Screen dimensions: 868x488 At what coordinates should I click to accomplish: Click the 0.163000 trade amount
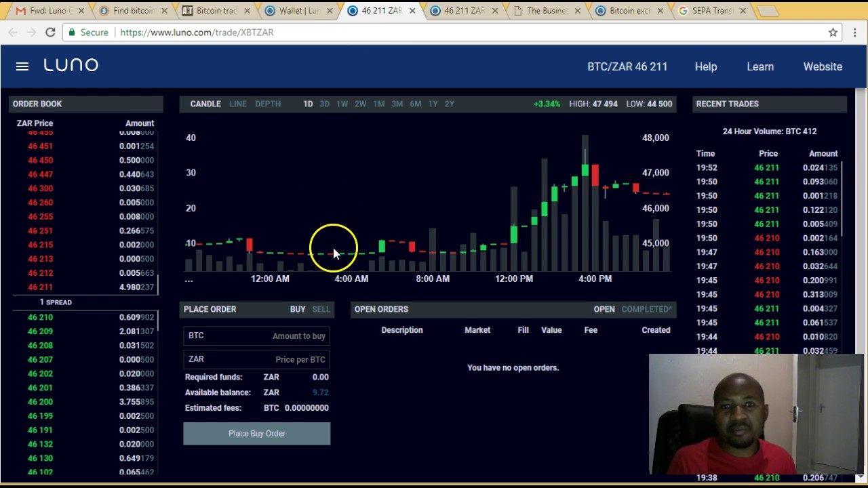[x=819, y=252]
